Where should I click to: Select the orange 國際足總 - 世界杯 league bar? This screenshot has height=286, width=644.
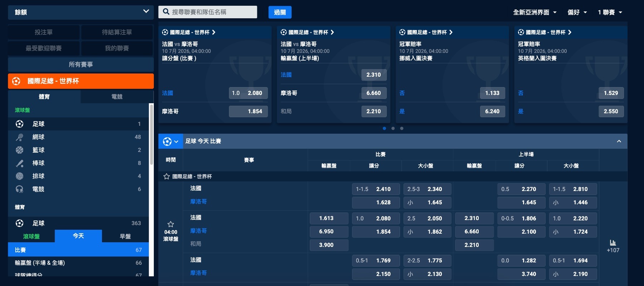(81, 81)
